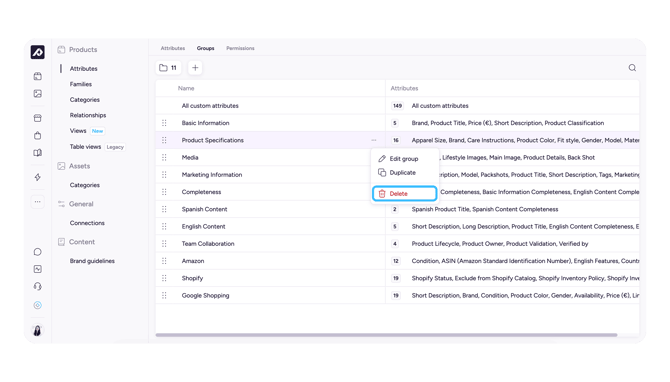Open Relationships in sidebar
The height and width of the screenshot is (382, 670).
[88, 115]
